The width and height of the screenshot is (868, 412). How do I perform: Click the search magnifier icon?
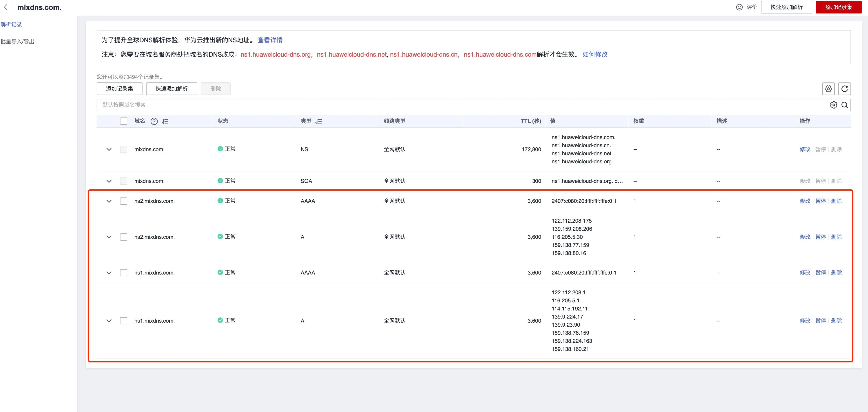pyautogui.click(x=844, y=105)
